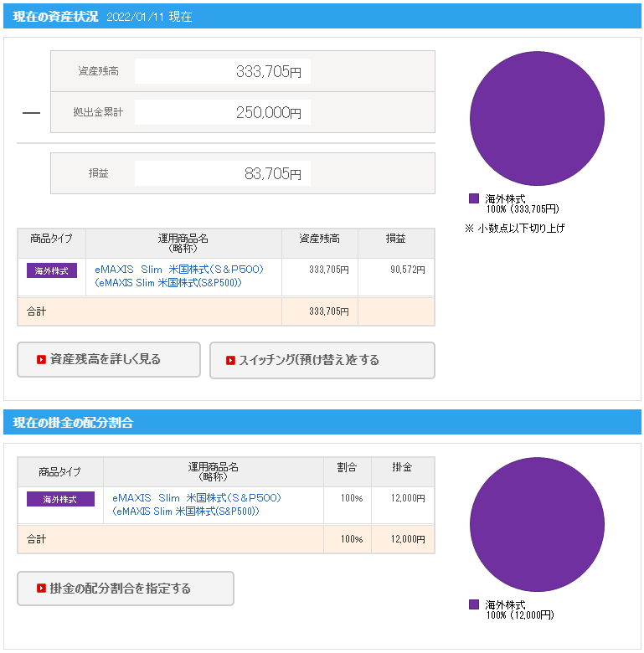Click the 現在の資産状況 section header
This screenshot has height=653, width=644.
[56, 16]
